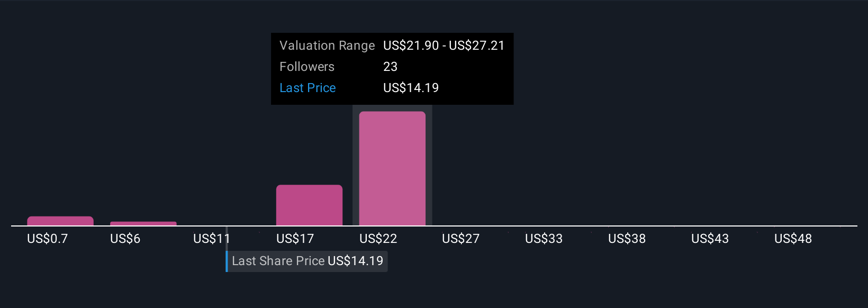Open the Last Price link in tooltip
Screen dimensions: 868x308
[308, 88]
